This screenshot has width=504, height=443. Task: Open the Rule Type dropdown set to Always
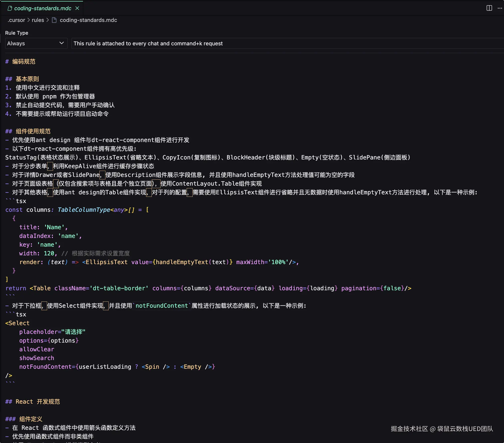(x=36, y=43)
